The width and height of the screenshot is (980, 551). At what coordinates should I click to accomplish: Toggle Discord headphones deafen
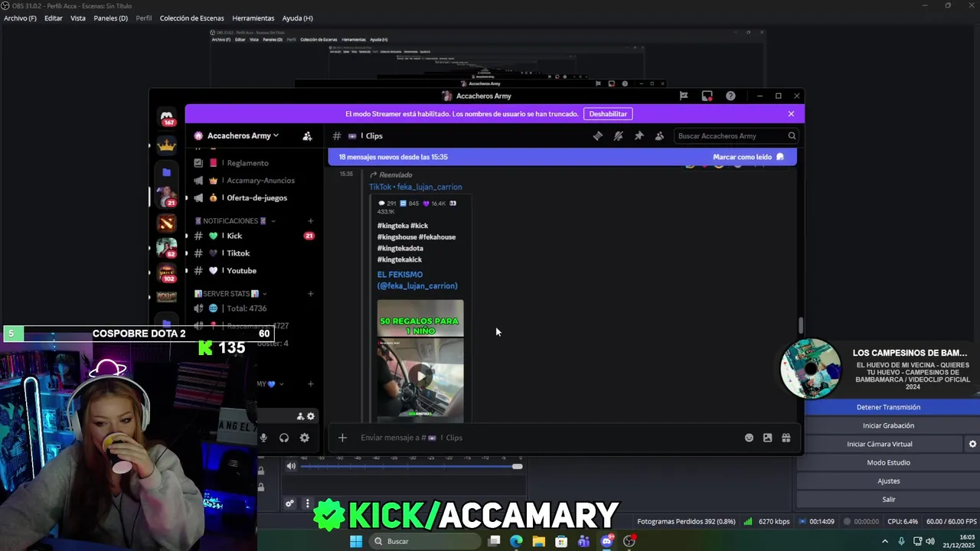(x=284, y=438)
